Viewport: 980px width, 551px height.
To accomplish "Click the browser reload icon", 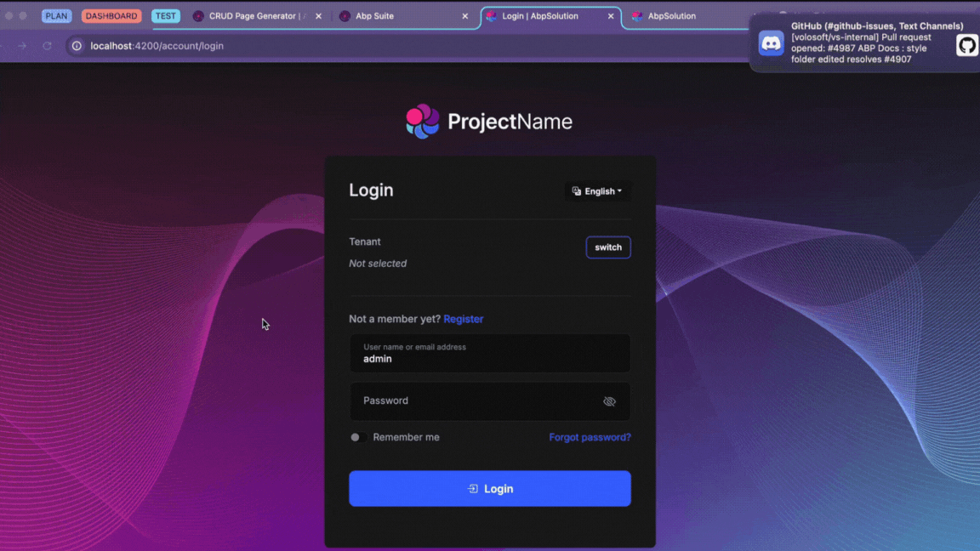I will (x=47, y=46).
